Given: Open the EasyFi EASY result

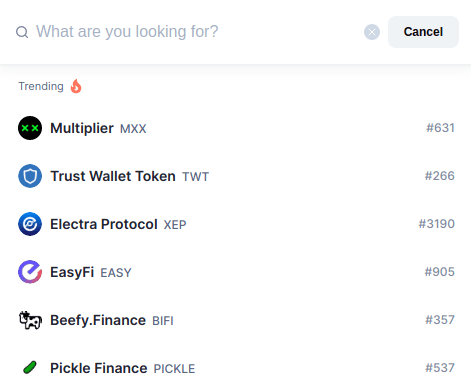Looking at the screenshot, I should point(236,272).
